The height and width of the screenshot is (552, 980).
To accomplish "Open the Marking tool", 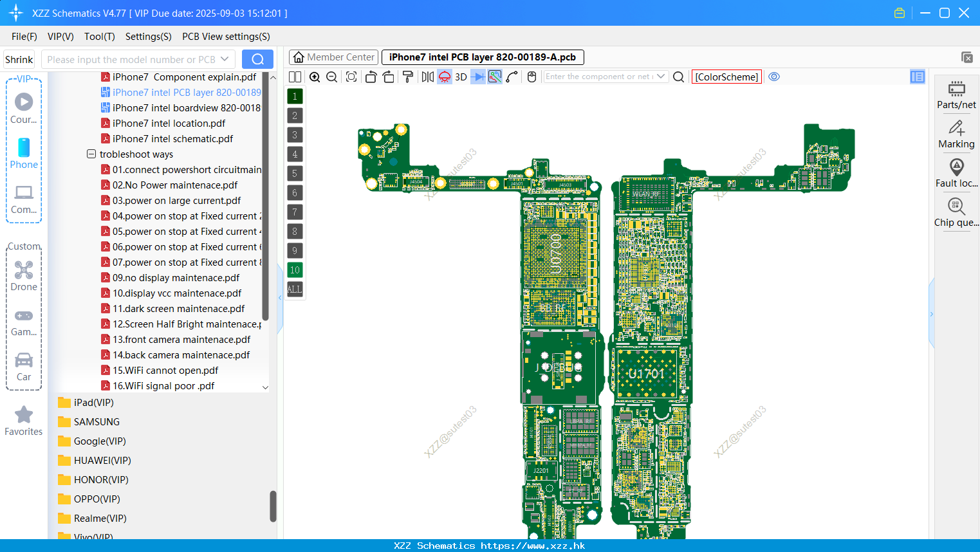I will [956, 134].
